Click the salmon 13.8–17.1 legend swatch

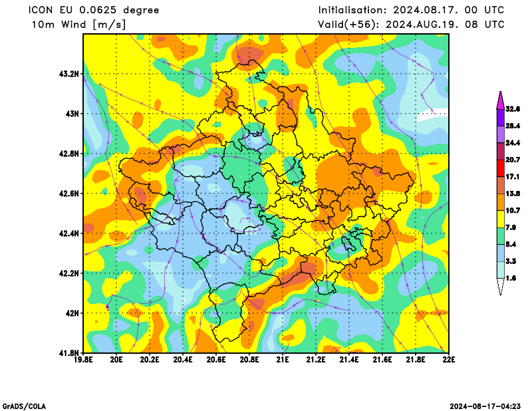[500, 186]
